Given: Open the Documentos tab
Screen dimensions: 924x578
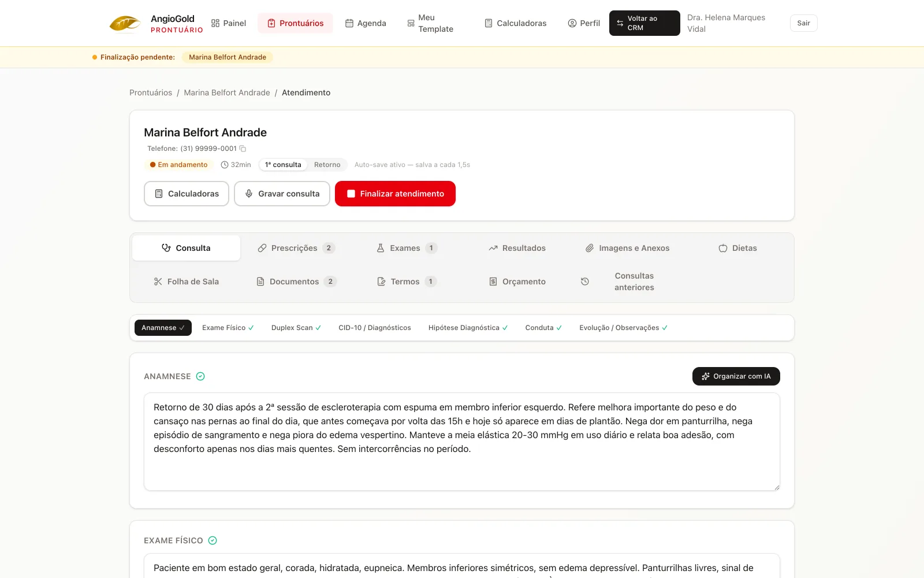Looking at the screenshot, I should [296, 281].
